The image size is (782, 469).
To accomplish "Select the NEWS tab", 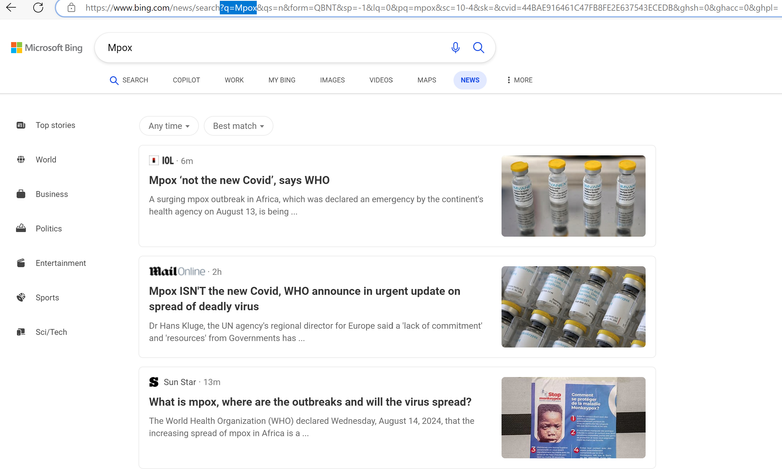I will pyautogui.click(x=470, y=80).
